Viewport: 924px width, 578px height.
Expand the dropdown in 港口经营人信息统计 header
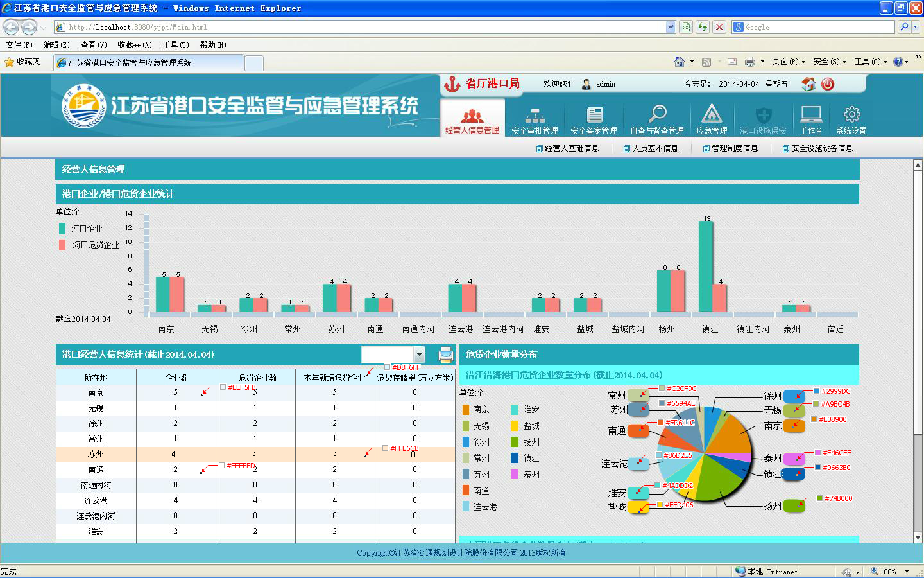click(419, 355)
